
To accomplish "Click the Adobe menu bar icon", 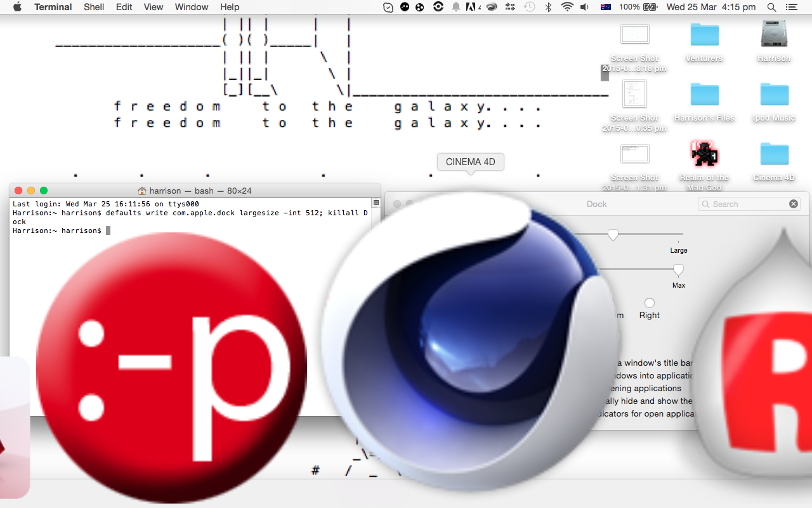I will pyautogui.click(x=473, y=7).
